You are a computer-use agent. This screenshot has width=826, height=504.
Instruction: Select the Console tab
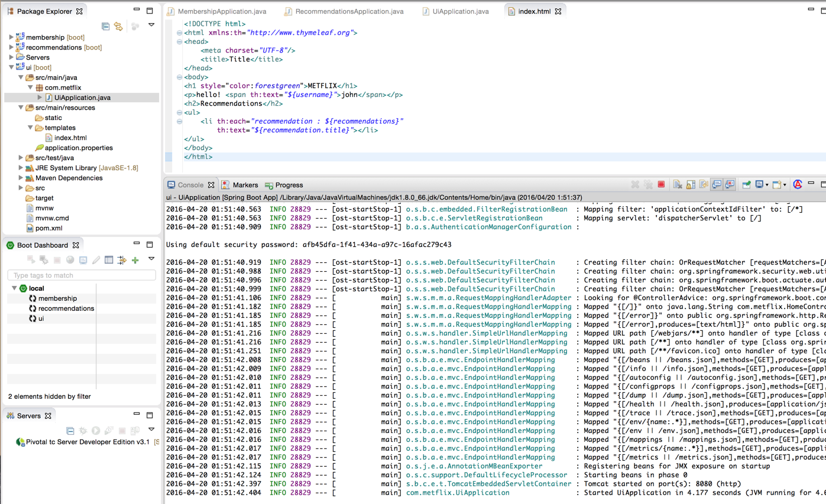click(190, 185)
